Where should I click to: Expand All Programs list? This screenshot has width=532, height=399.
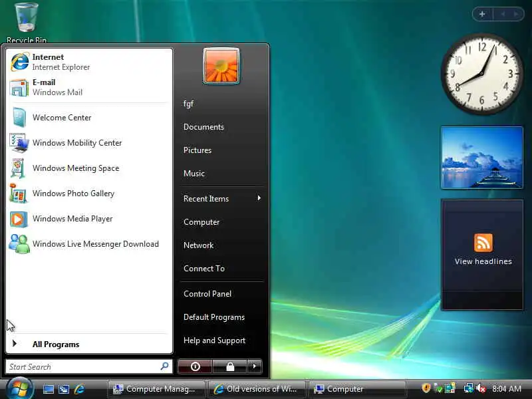89,344
